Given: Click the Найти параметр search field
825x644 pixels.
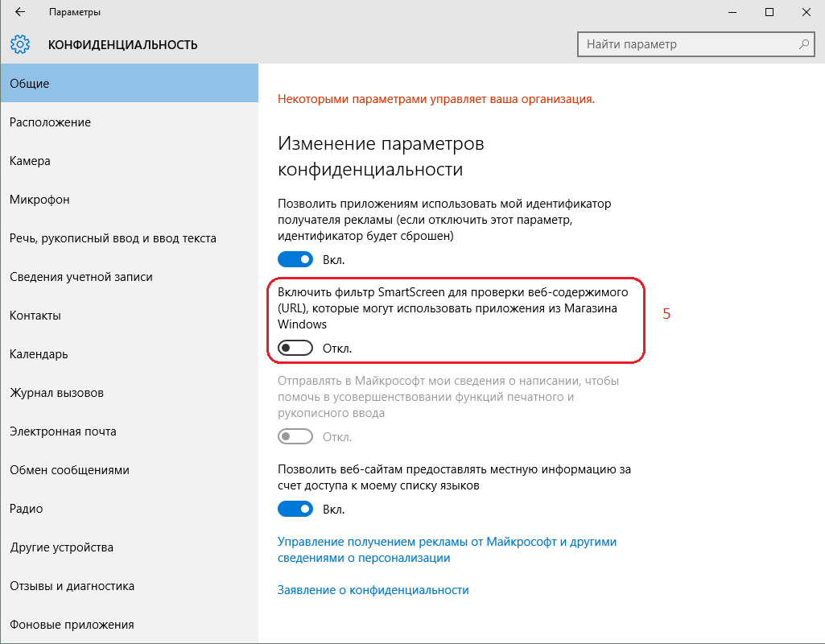Looking at the screenshot, I should click(688, 44).
